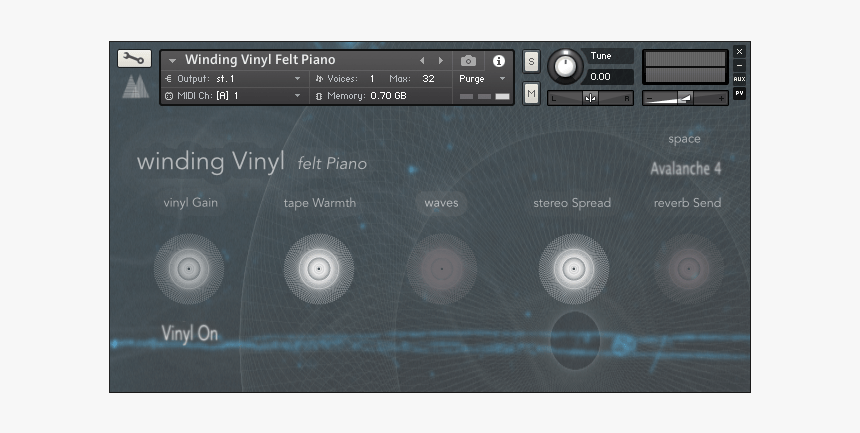Image resolution: width=860 pixels, height=433 pixels.
Task: Click the stereo Spread label
Action: [572, 203]
